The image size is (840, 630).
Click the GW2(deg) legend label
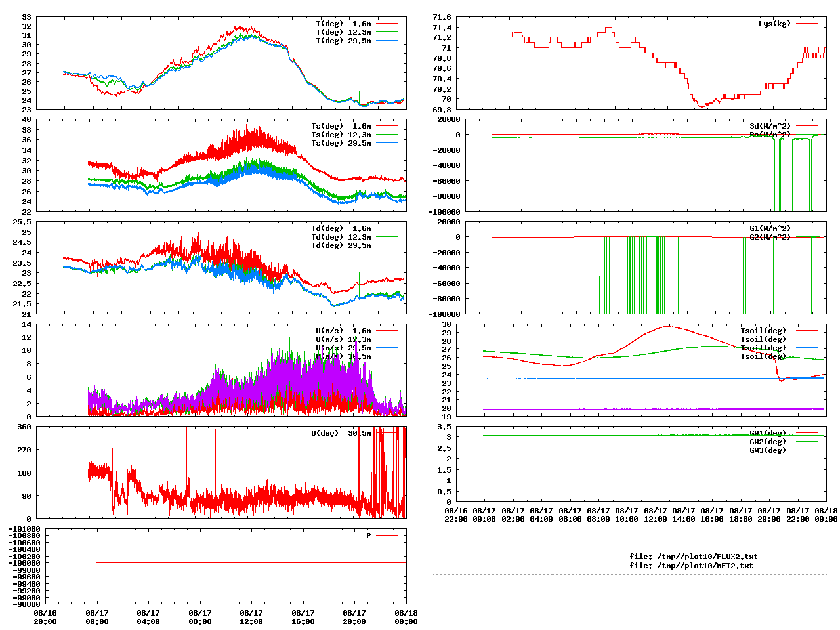coord(768,442)
